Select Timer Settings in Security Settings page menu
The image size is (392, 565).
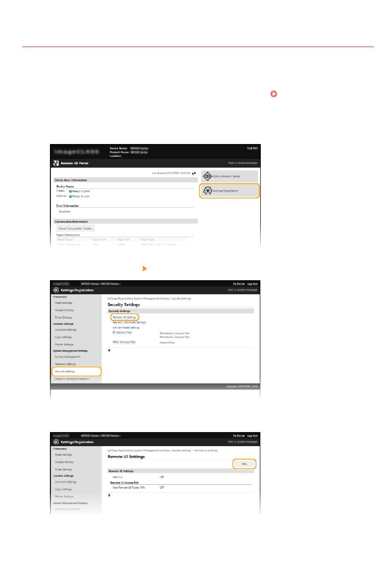pos(64,317)
